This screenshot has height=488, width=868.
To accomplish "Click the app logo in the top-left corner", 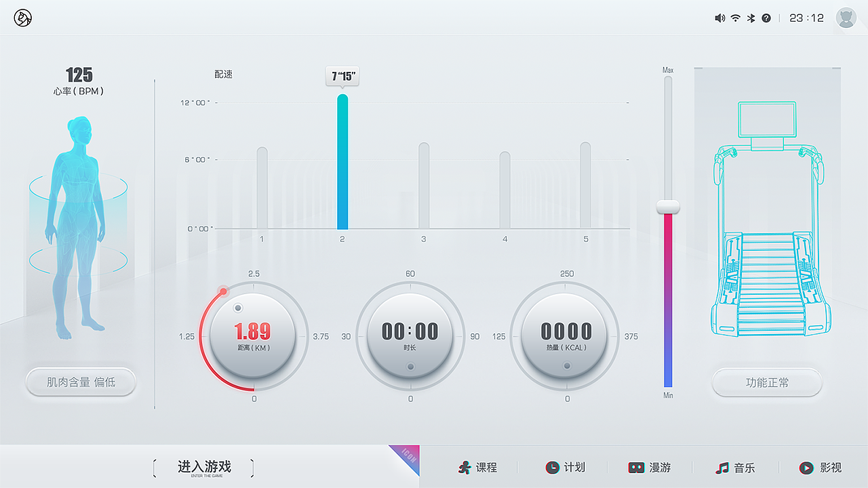I will (x=23, y=18).
